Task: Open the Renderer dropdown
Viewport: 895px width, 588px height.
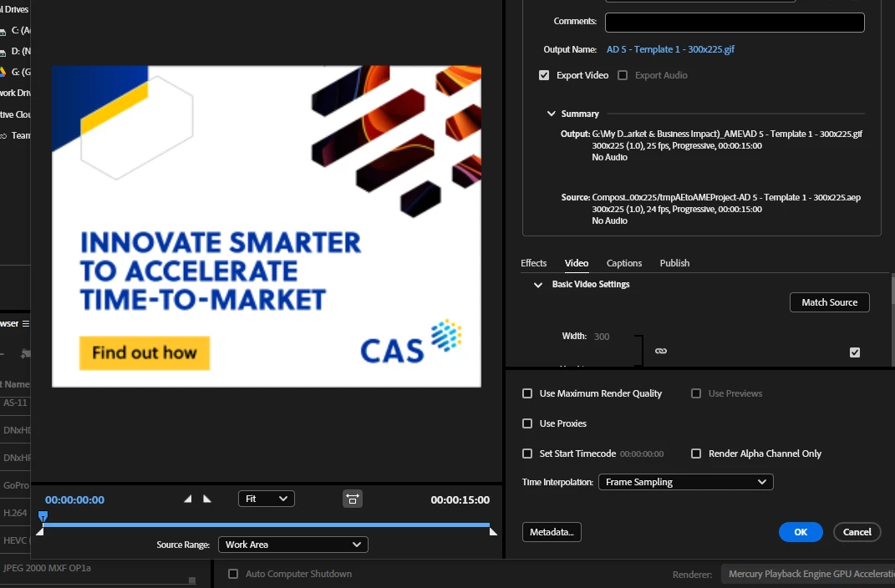Action: point(807,575)
